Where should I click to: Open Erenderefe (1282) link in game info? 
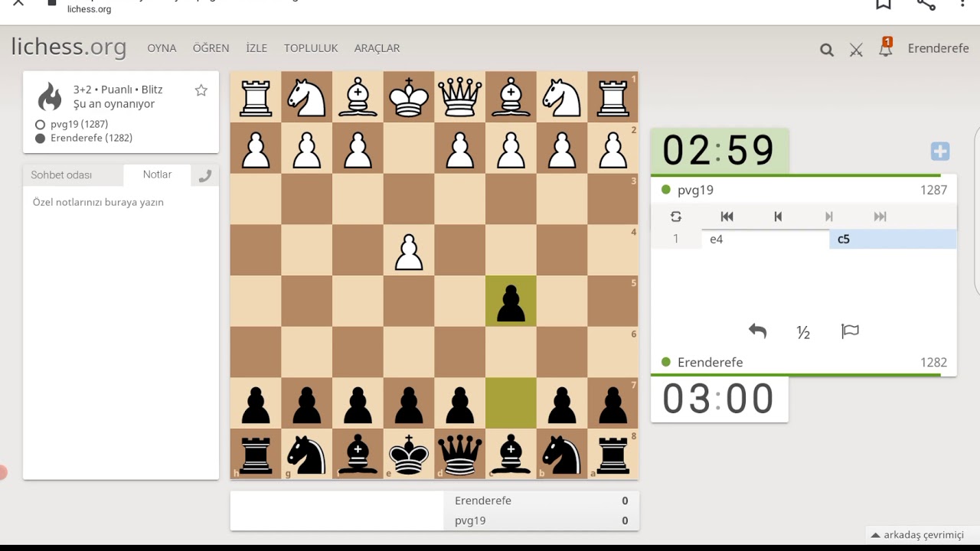(91, 138)
